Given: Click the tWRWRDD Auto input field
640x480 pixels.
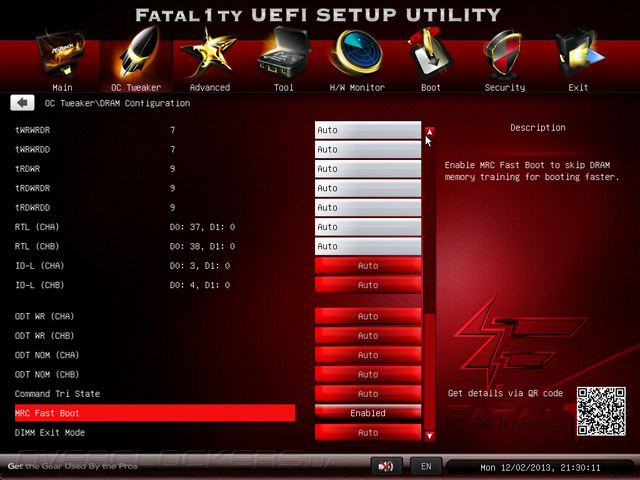Looking at the screenshot, I should click(x=368, y=149).
